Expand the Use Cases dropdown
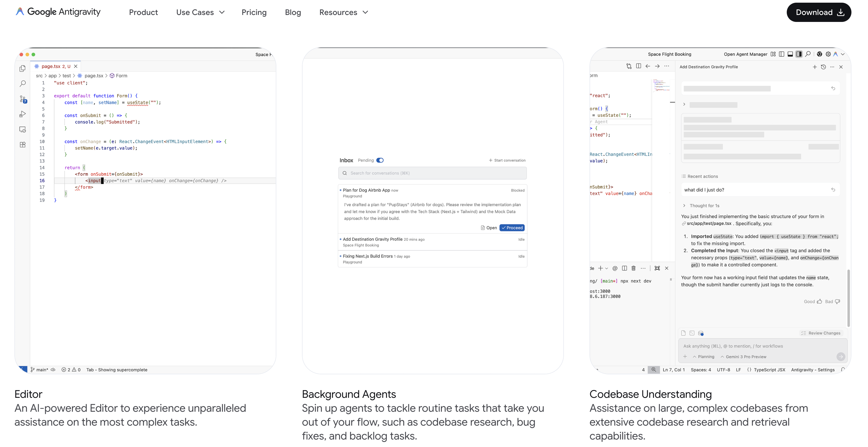This screenshot has height=447, width=868. tap(200, 13)
